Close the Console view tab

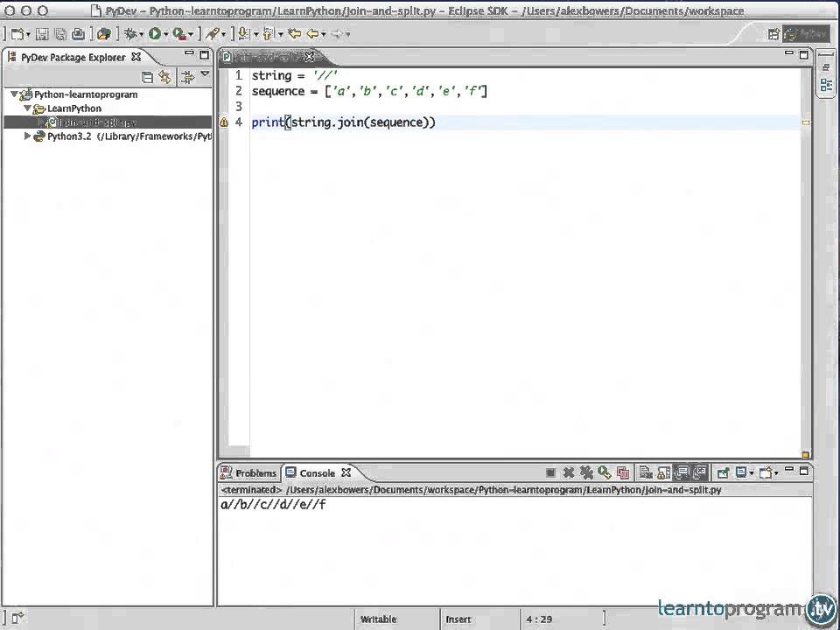click(x=346, y=472)
